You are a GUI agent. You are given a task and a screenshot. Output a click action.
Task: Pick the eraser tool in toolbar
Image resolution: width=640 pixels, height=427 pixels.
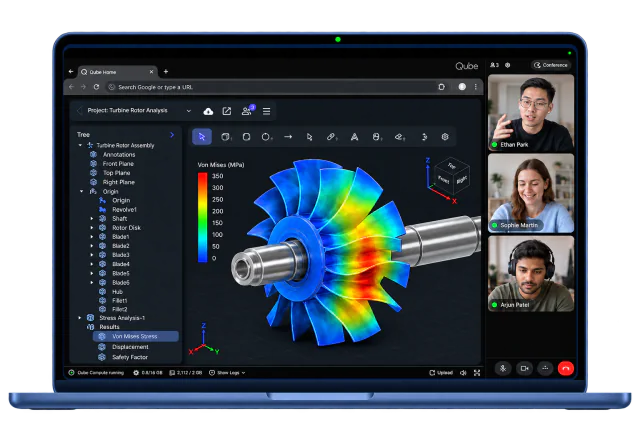point(400,137)
